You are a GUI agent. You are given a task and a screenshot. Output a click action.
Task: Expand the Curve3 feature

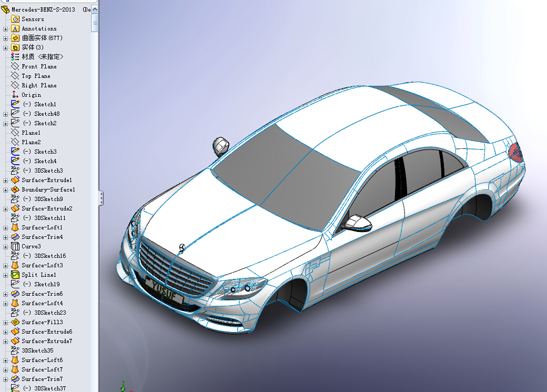tap(6, 247)
